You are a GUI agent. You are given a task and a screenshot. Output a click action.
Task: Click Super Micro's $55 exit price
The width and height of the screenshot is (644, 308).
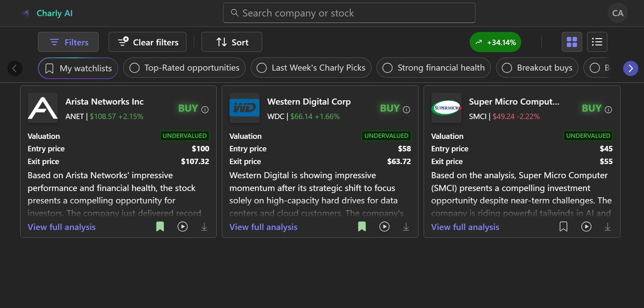[606, 162]
